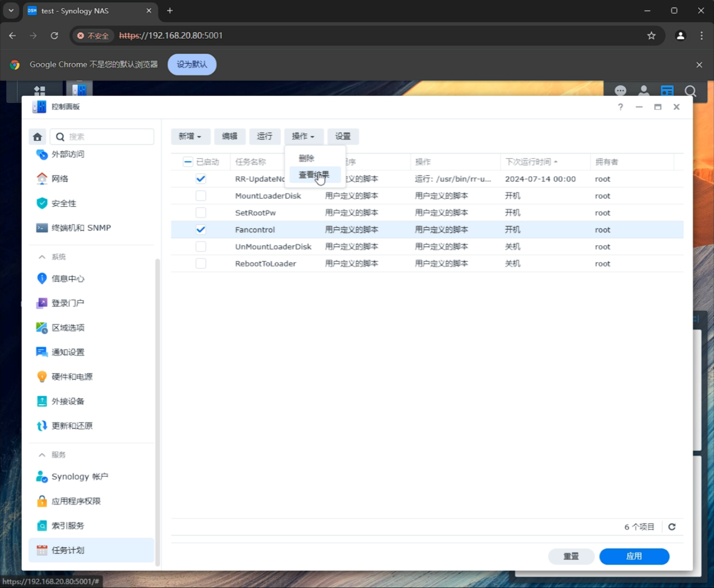Select 删除 from the action menu
Screen dimensions: 714x588
tap(306, 158)
